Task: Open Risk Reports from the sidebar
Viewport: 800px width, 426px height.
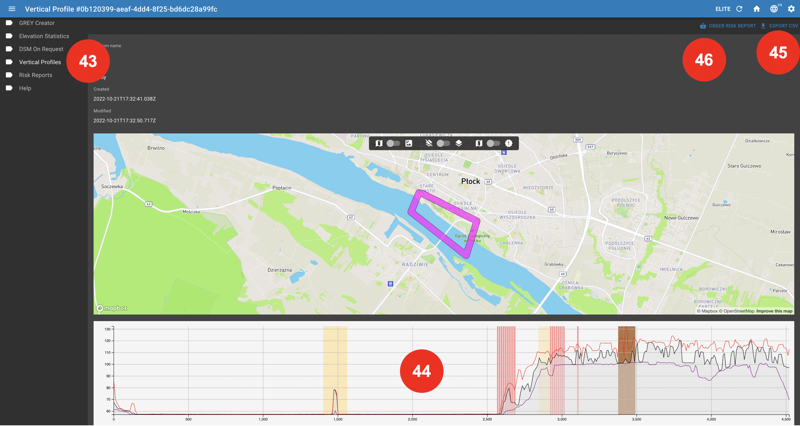Action: pos(36,75)
